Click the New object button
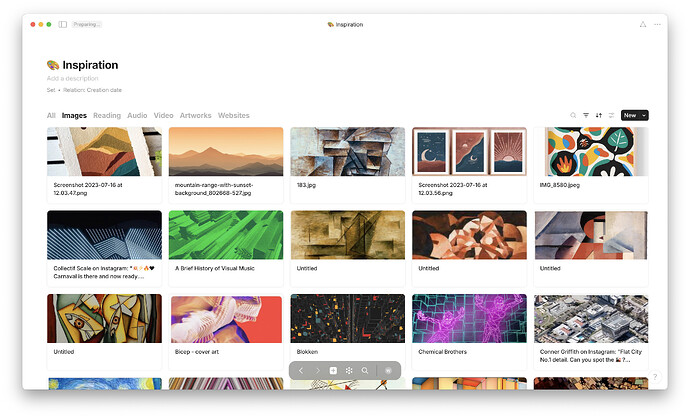 pyautogui.click(x=630, y=115)
